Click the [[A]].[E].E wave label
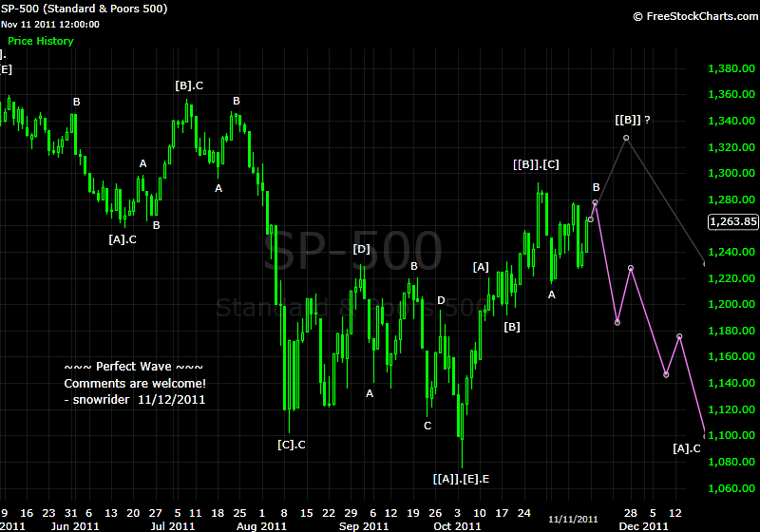760x532 pixels. point(461,479)
